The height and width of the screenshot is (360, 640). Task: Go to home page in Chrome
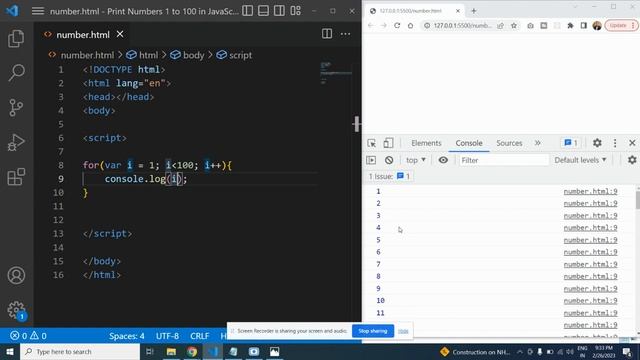(410, 25)
